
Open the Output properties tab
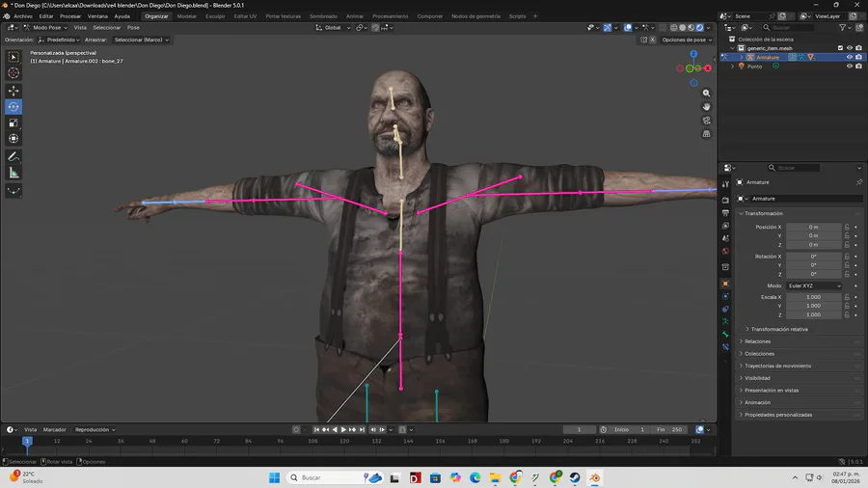(725, 212)
